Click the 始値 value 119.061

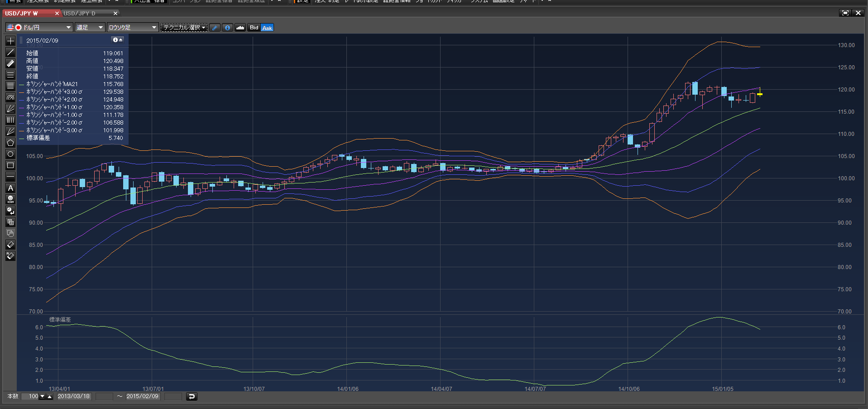click(x=113, y=53)
